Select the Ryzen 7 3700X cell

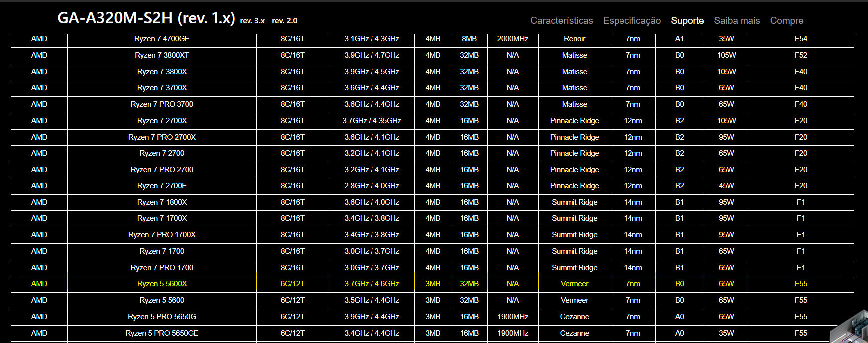pyautogui.click(x=162, y=88)
